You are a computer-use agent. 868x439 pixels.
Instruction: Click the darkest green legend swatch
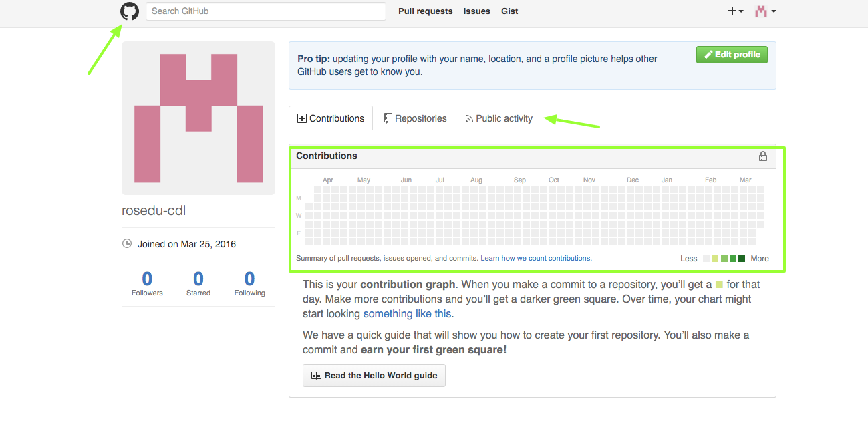pos(742,259)
